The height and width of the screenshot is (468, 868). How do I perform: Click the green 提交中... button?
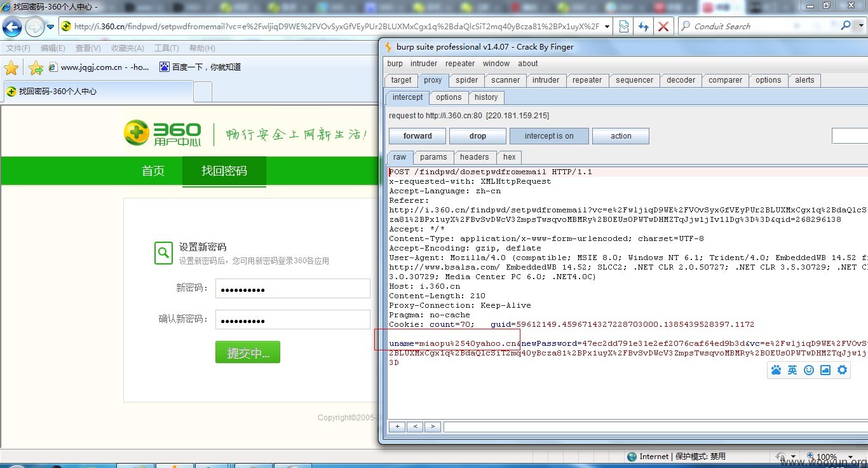pyautogui.click(x=248, y=352)
